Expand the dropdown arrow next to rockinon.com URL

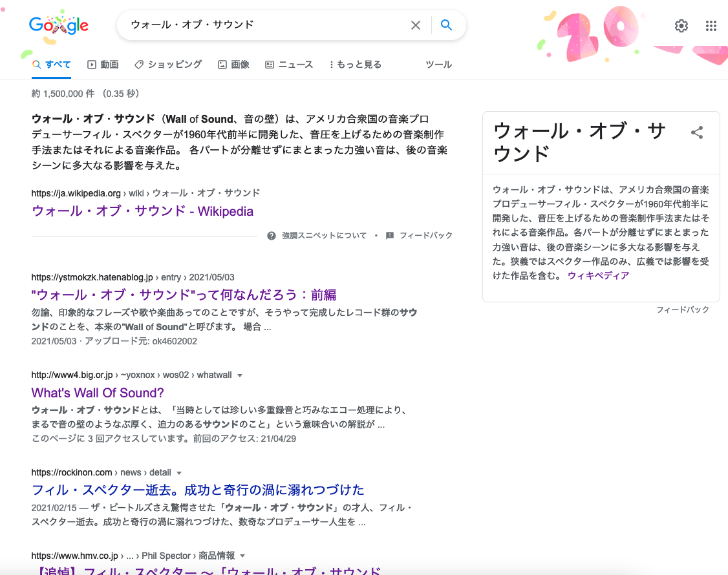(x=179, y=473)
